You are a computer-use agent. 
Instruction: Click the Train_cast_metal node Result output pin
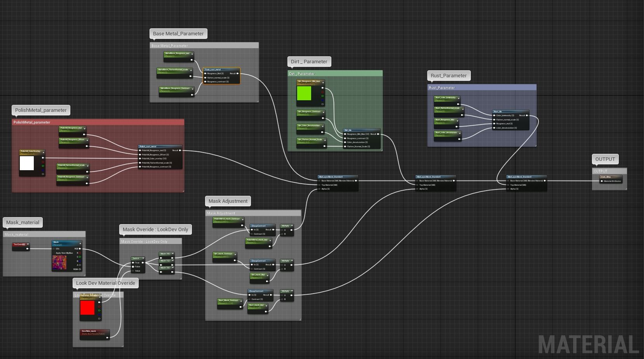[x=237, y=73]
